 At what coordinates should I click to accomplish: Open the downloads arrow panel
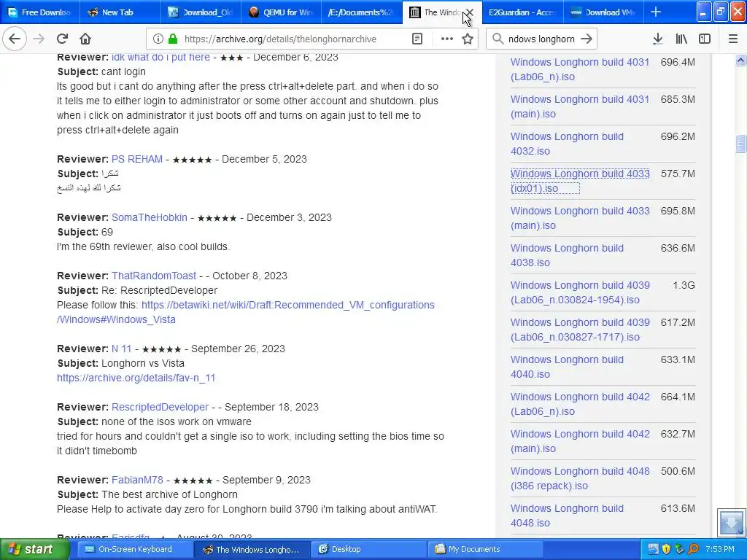[x=657, y=39]
